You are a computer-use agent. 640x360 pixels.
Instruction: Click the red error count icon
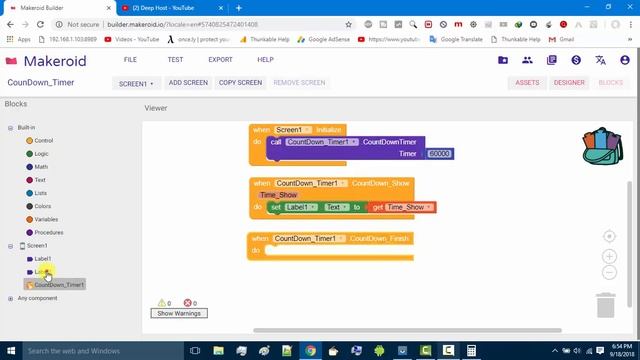pyautogui.click(x=187, y=303)
